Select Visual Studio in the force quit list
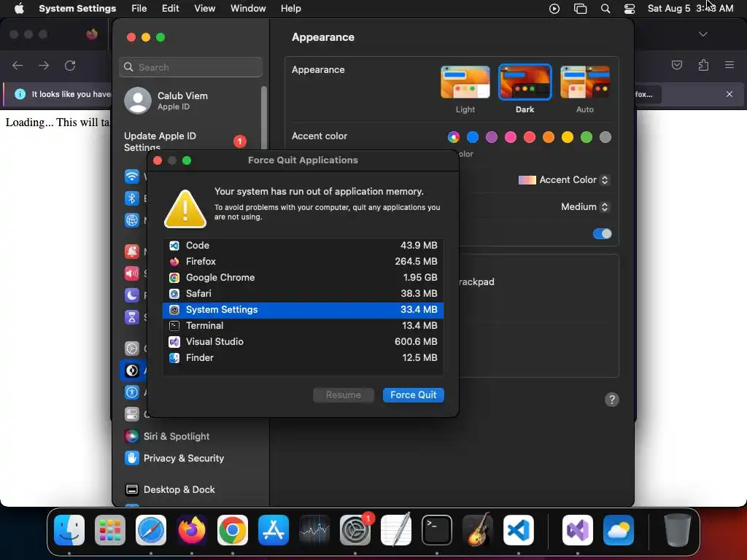747x560 pixels. click(303, 342)
